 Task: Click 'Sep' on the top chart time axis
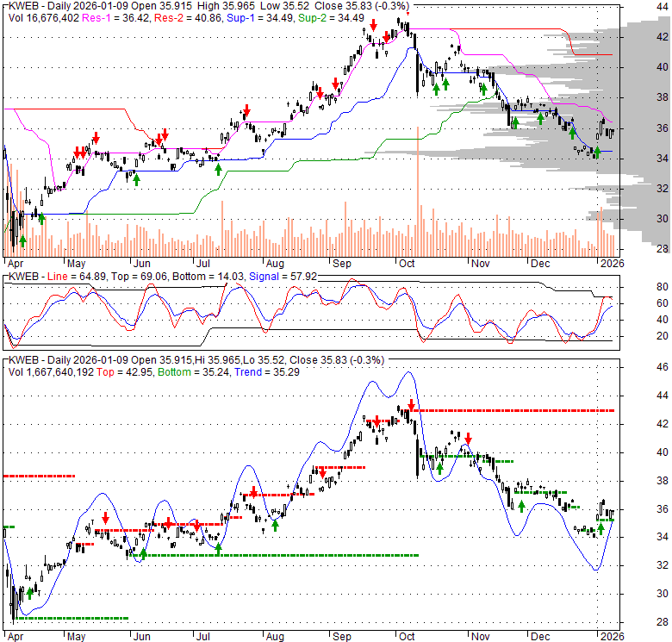tap(341, 263)
